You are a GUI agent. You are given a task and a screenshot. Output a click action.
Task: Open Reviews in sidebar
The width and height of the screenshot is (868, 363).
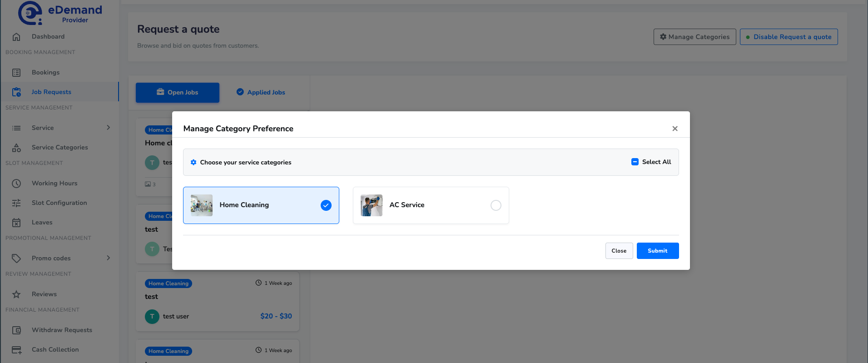click(x=44, y=294)
